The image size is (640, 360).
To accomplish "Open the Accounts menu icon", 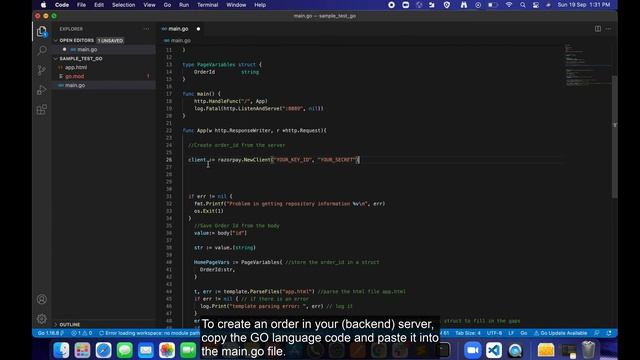I will [x=42, y=299].
